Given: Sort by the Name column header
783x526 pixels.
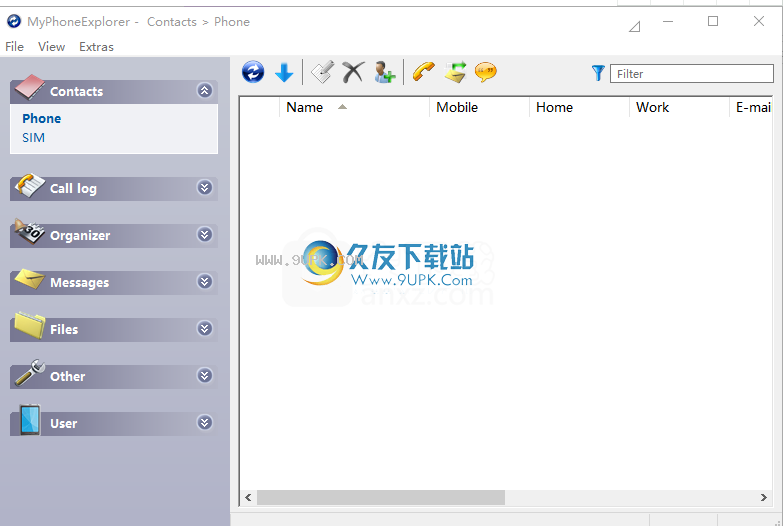Looking at the screenshot, I should (354, 107).
